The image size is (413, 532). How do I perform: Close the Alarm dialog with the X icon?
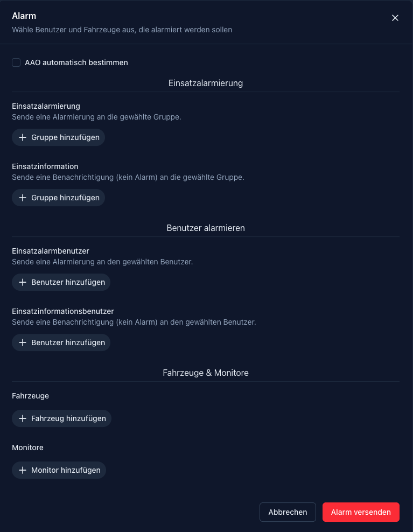395,18
